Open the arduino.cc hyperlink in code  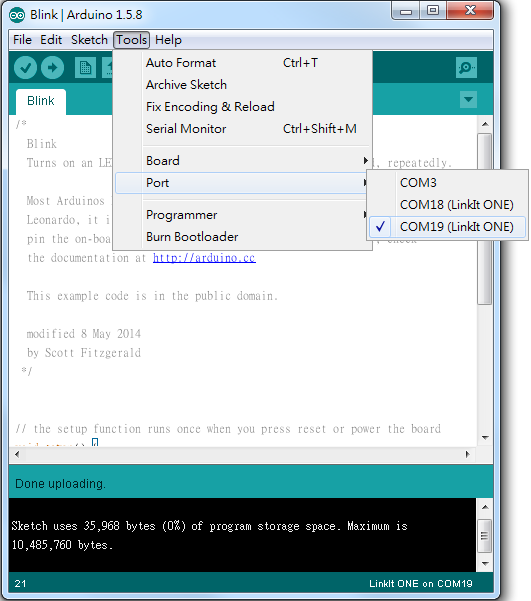[x=204, y=258]
